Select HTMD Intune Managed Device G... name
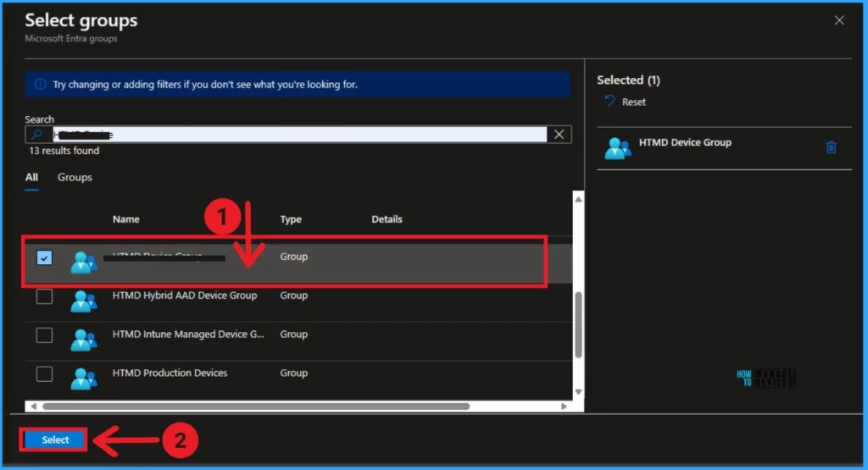The width and height of the screenshot is (868, 470). [188, 335]
